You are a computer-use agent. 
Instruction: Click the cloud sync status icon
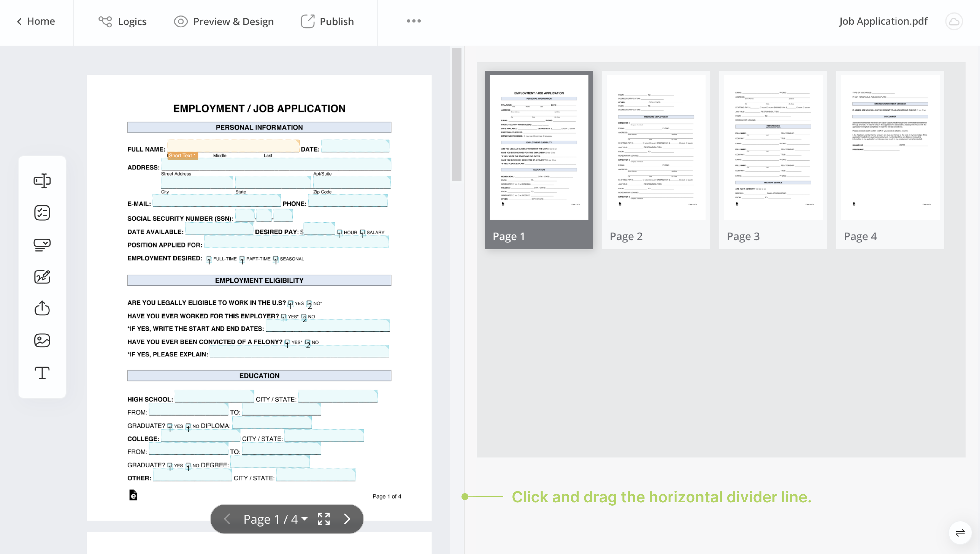954,21
